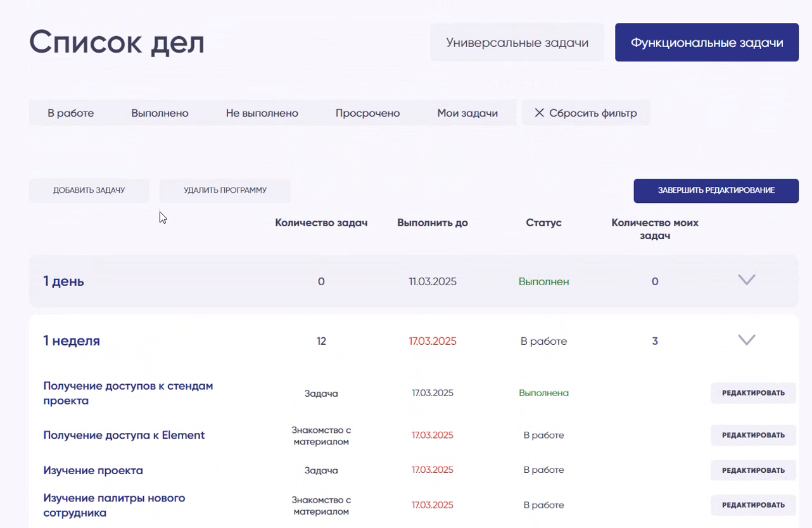
Task: Filter tasks by "В работе"
Action: pyautogui.click(x=71, y=113)
